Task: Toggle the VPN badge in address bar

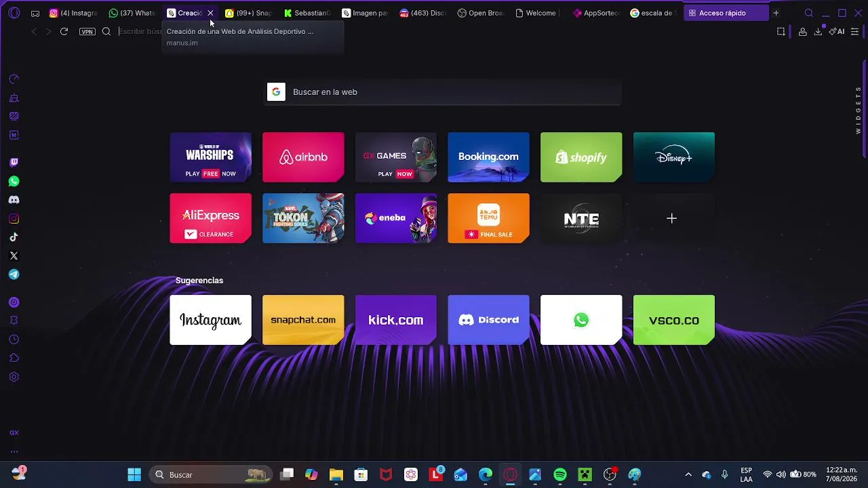Action: click(87, 31)
